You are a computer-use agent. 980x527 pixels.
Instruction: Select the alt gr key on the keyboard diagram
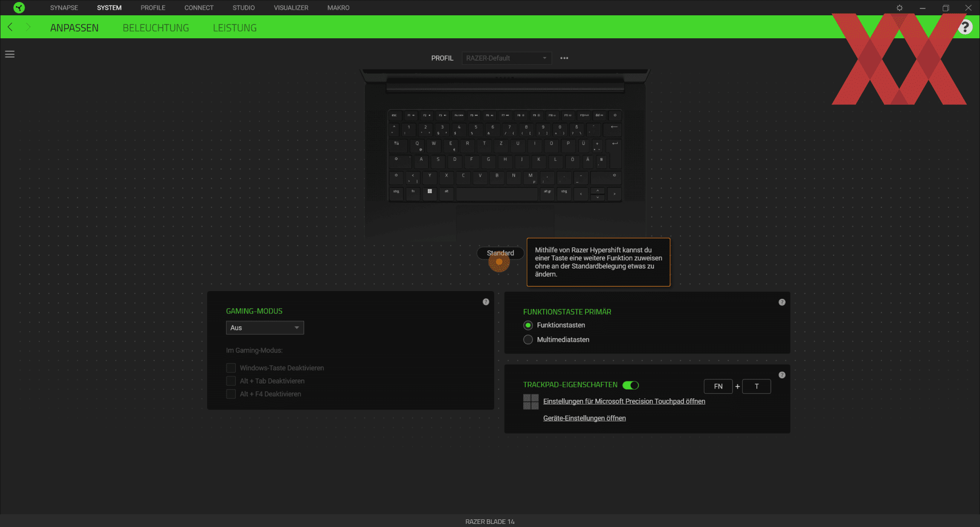pos(547,193)
